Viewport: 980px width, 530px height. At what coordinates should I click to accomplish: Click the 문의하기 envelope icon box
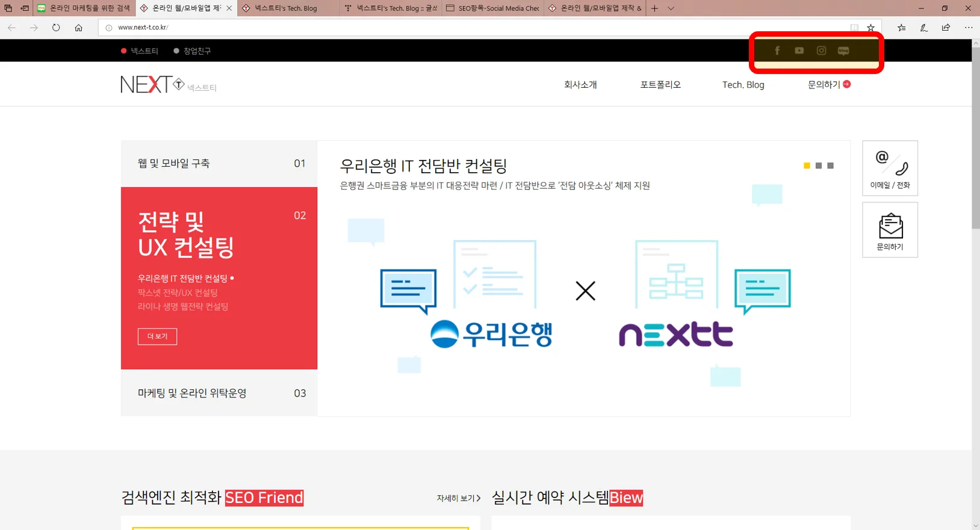[890, 230]
